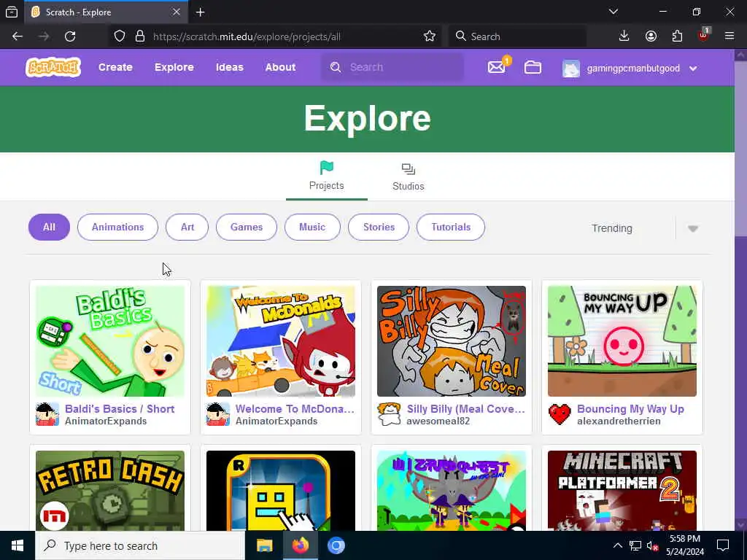Click AnimatorExpands avatar under Baldi's Basics
The image size is (747, 560).
pyautogui.click(x=47, y=414)
